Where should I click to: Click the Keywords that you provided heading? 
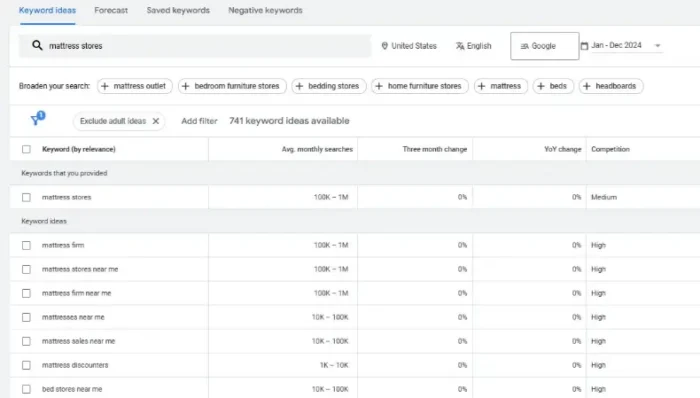coord(64,173)
